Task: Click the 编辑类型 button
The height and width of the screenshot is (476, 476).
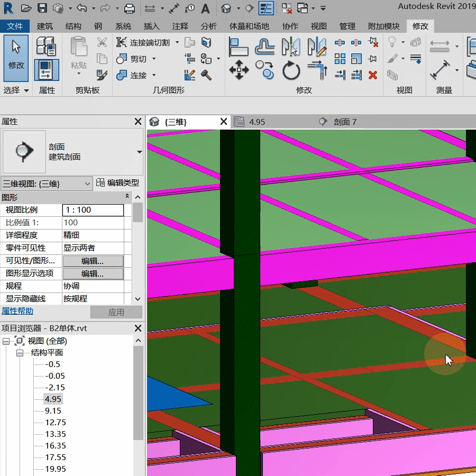Action: 117,183
